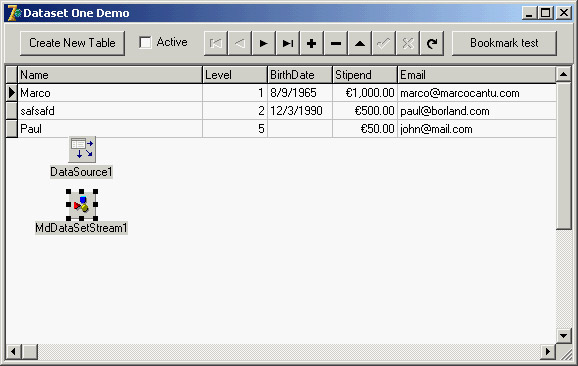Viewport: 578px width, 366px height.
Task: Maximize the Dataset One Demo window
Action: (546, 13)
